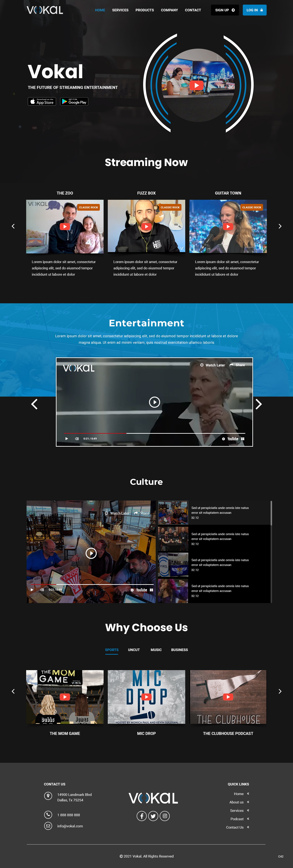Viewport: 293px width, 868px height.
Task: Go to next Entertainment video
Action: click(x=258, y=404)
